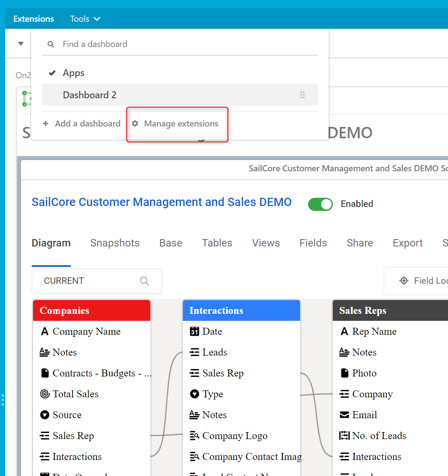Screen dimensions: 448x476
Task: Click the red Companies table header
Action: click(92, 310)
